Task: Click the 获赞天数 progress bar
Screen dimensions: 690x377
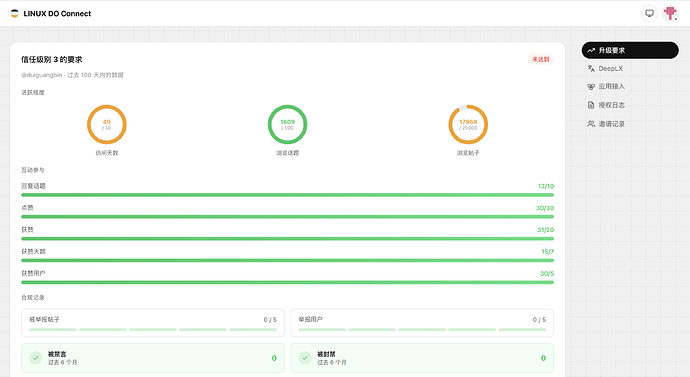Action: pyautogui.click(x=287, y=260)
